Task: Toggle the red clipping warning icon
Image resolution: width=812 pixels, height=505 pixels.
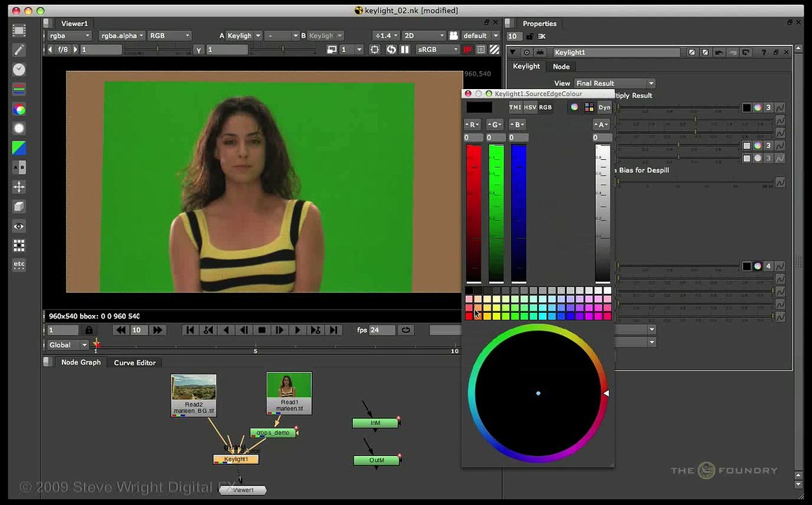Action: [x=467, y=50]
